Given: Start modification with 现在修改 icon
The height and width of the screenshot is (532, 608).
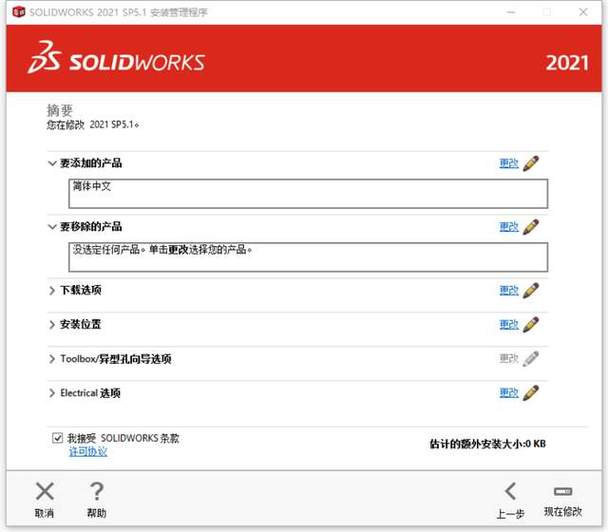Looking at the screenshot, I should click(x=563, y=491).
